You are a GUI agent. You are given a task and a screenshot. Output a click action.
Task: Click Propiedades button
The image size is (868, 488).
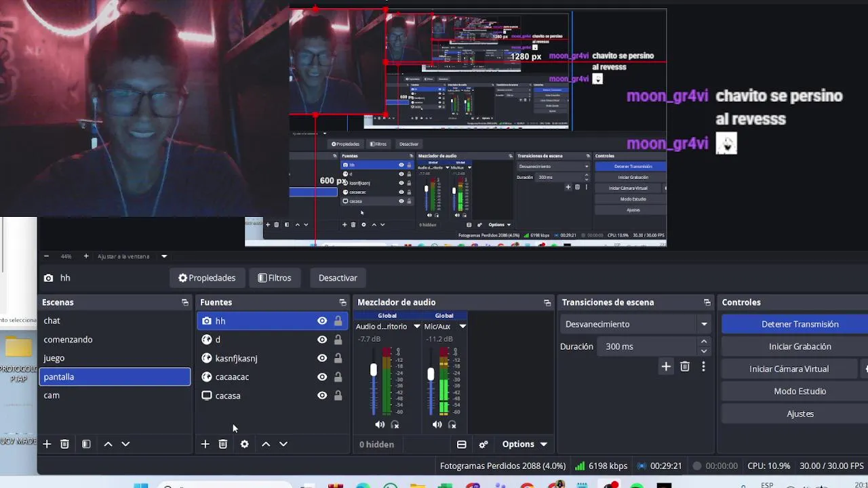pyautogui.click(x=207, y=278)
